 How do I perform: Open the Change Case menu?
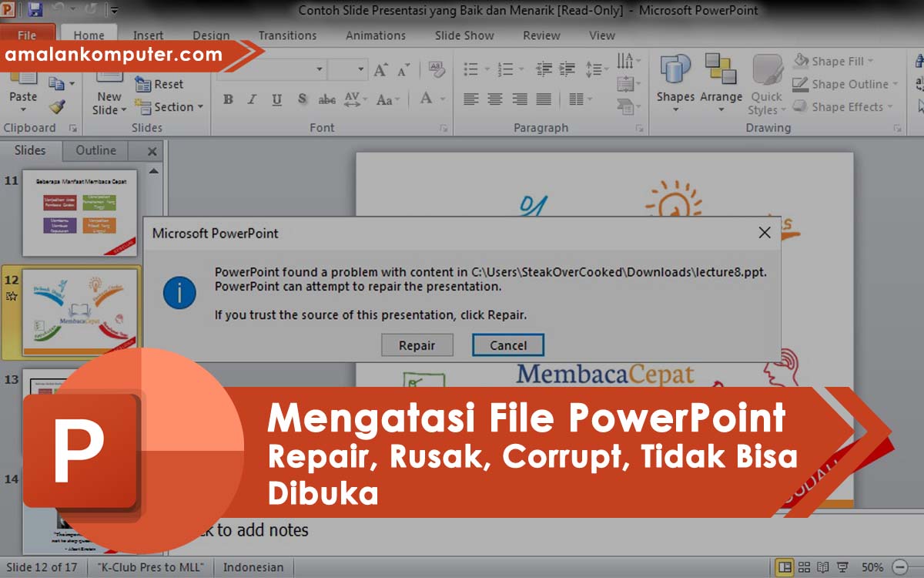pos(387,99)
